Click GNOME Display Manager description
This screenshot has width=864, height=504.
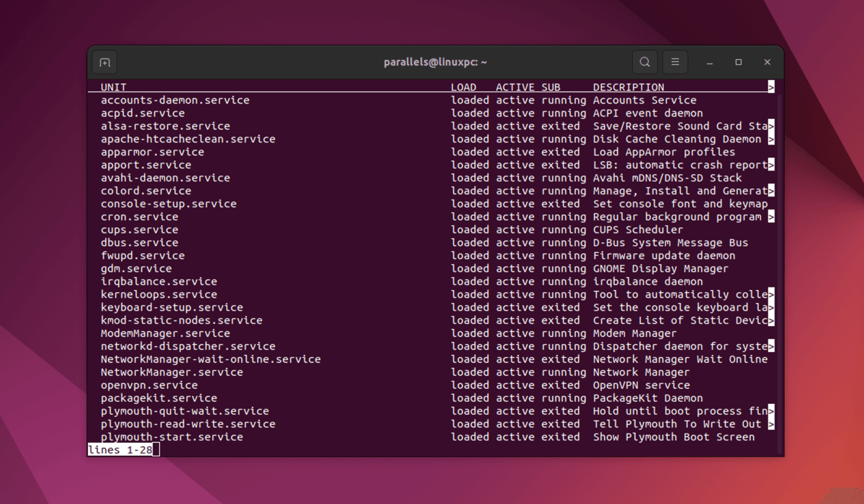pos(661,269)
